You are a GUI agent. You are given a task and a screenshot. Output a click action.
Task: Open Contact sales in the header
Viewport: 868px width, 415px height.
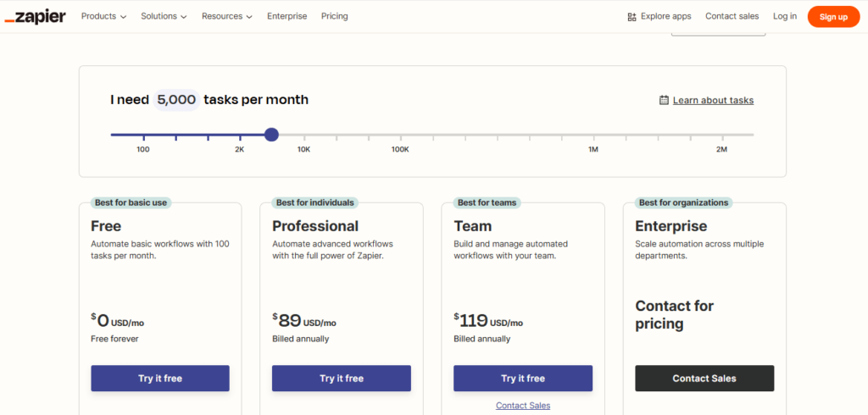click(x=732, y=17)
